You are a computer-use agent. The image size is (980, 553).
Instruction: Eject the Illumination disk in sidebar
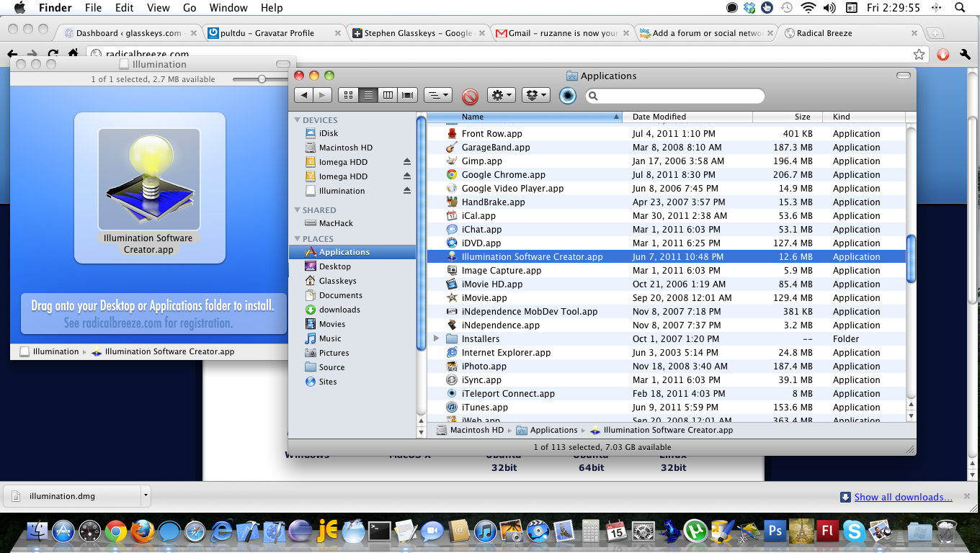click(407, 191)
